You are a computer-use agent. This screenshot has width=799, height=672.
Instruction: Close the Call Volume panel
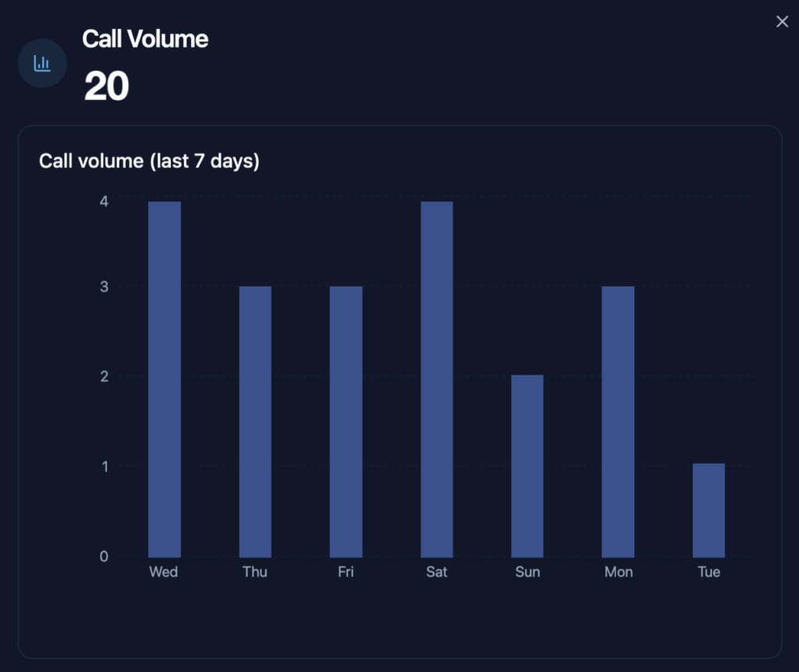click(x=782, y=22)
